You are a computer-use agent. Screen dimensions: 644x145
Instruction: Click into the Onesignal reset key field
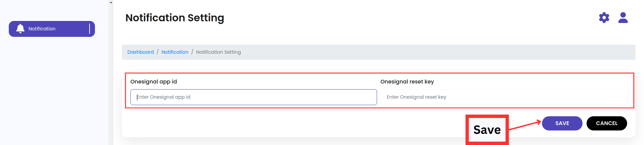pos(503,97)
